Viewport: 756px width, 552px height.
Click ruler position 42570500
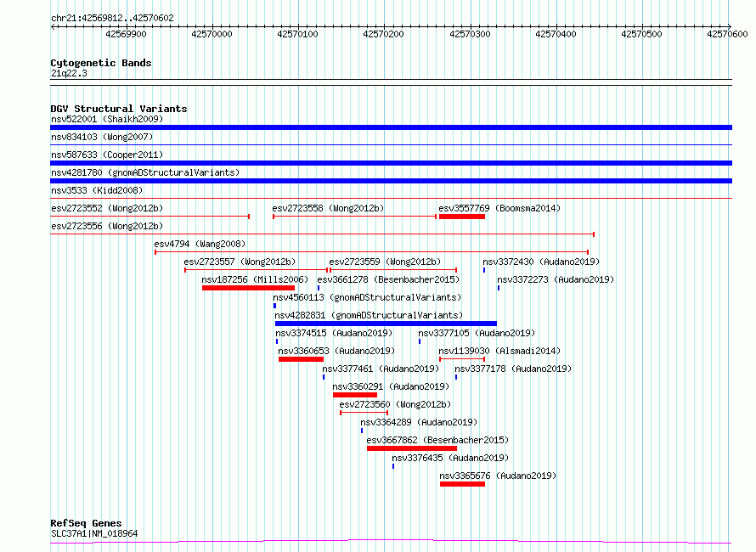click(x=641, y=34)
